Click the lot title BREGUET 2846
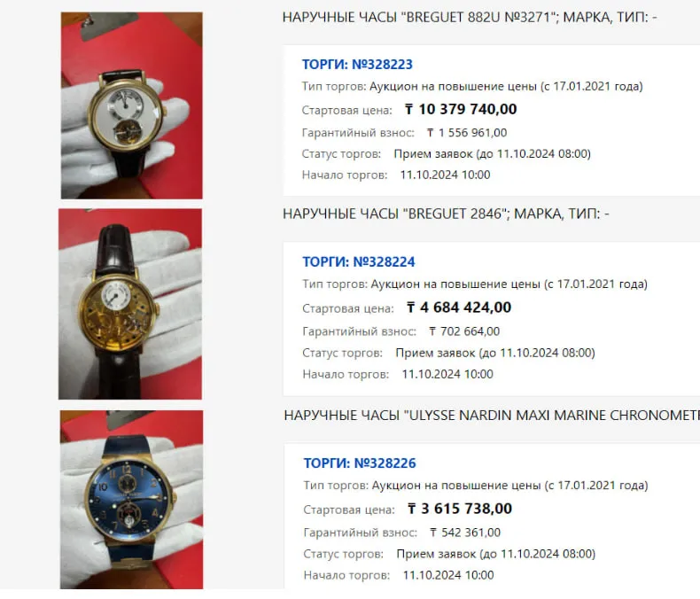Viewport: 700px width, 599px height. click(446, 214)
